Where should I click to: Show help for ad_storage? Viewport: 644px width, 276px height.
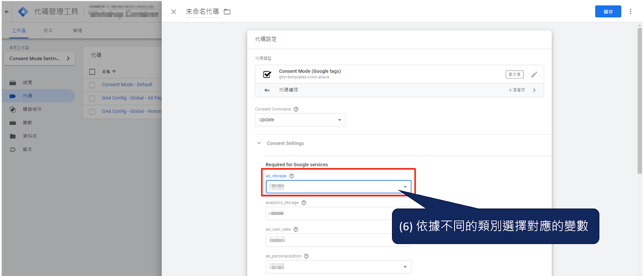(x=291, y=176)
